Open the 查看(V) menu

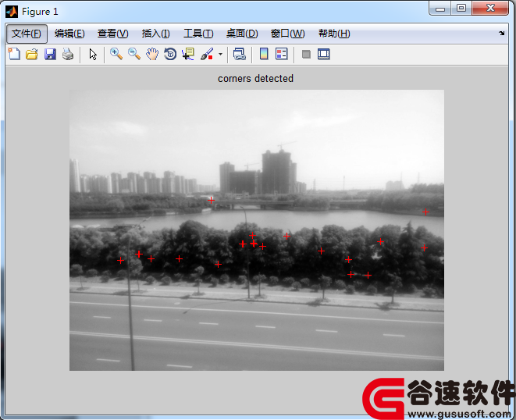[x=113, y=34]
